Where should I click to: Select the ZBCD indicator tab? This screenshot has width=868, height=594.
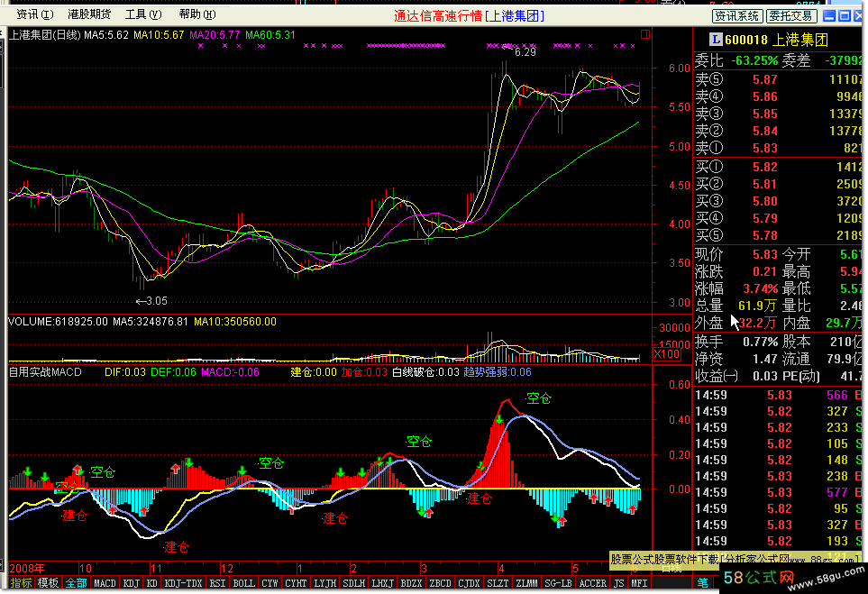point(440,583)
